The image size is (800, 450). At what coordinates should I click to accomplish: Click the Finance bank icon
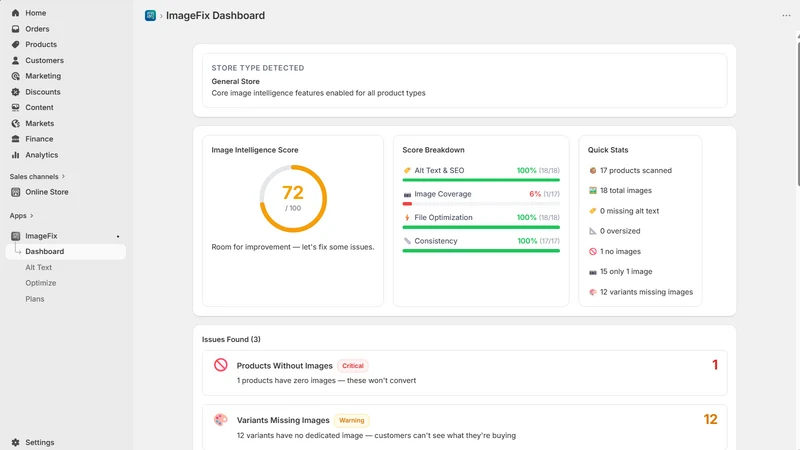point(15,139)
